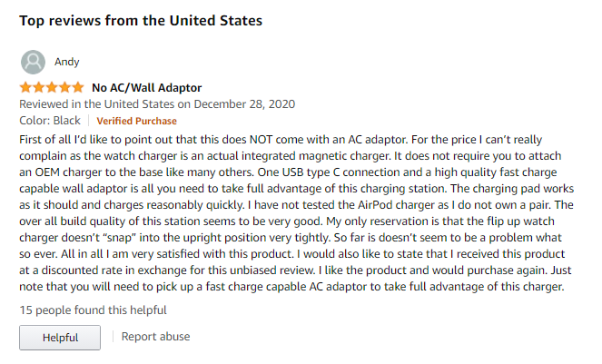Click the Top reviews from the United States heading
Viewport: 602px width, 364px height.
pos(141,21)
